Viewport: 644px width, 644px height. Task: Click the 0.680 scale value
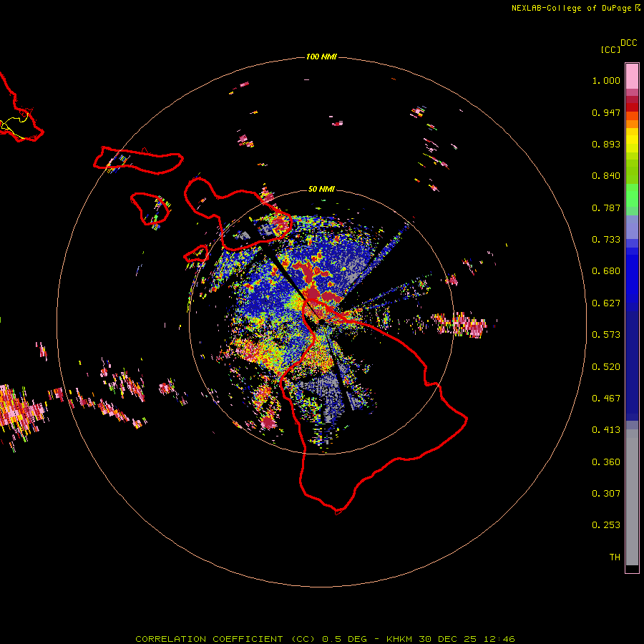point(606,271)
